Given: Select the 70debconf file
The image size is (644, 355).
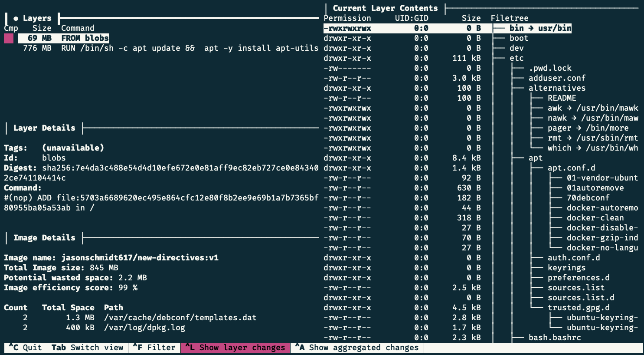Looking at the screenshot, I should click(x=588, y=198).
